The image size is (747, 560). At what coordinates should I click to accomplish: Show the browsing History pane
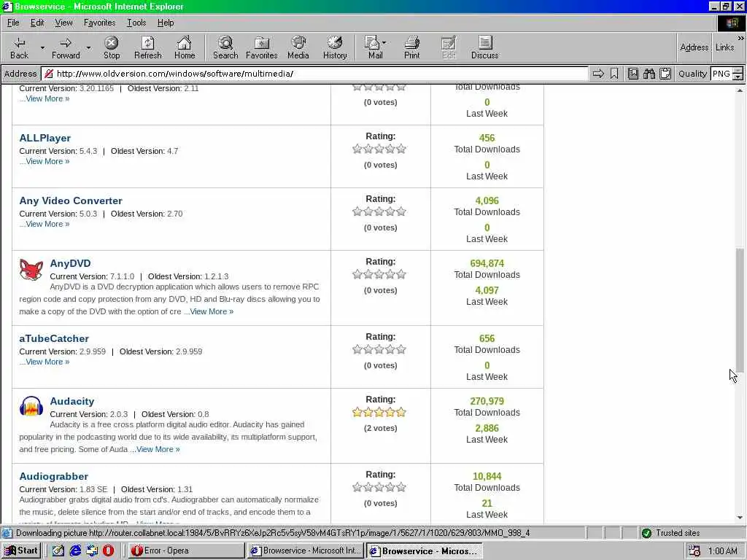335,47
